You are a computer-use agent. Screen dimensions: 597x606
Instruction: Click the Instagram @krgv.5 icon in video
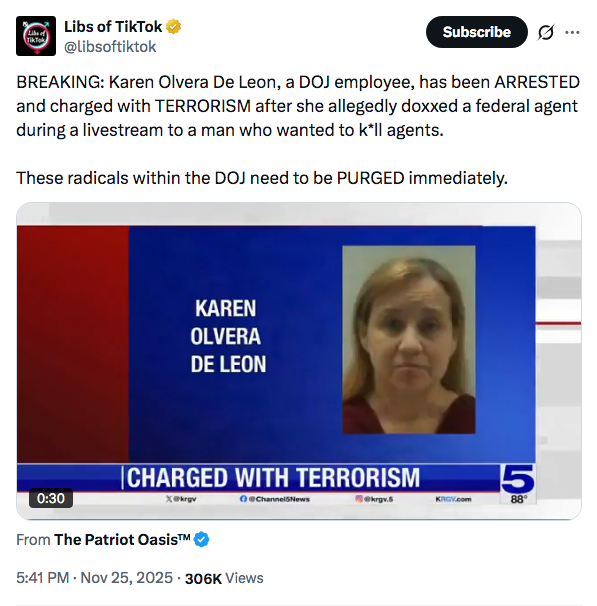(359, 499)
